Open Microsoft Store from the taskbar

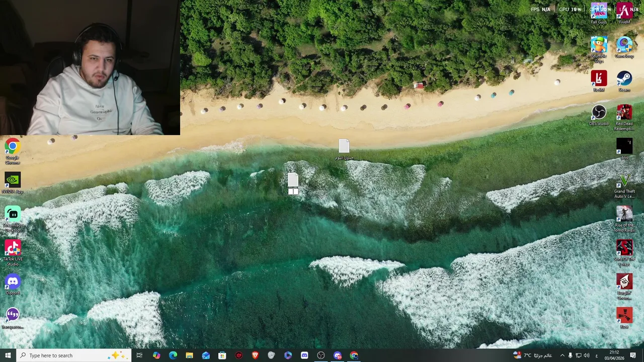tap(222, 355)
